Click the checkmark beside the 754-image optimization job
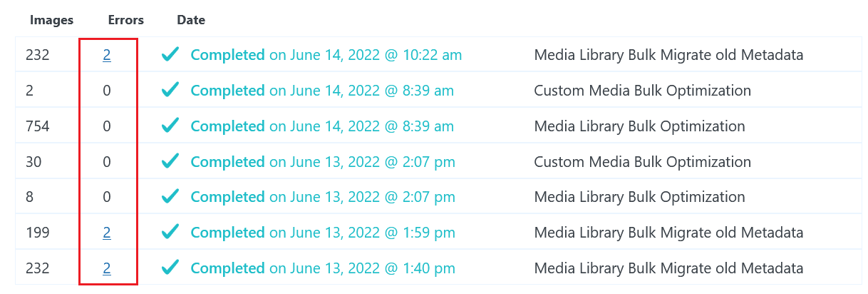 click(170, 126)
